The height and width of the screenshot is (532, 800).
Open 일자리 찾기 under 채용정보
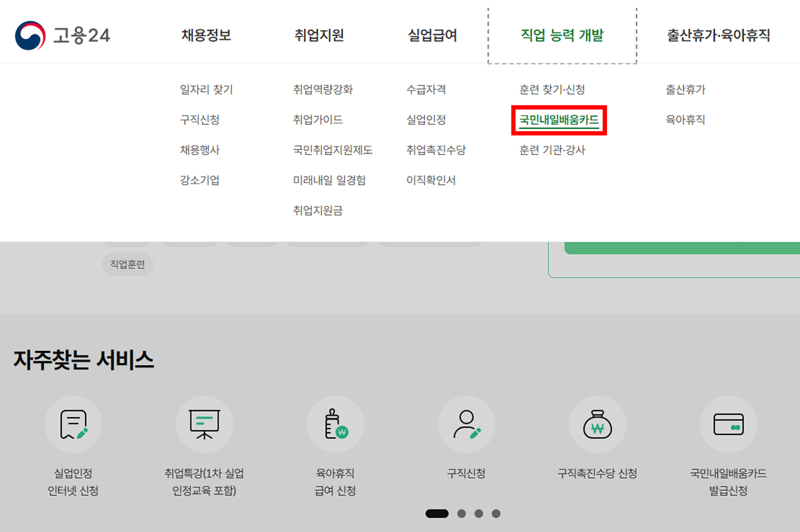[206, 89]
